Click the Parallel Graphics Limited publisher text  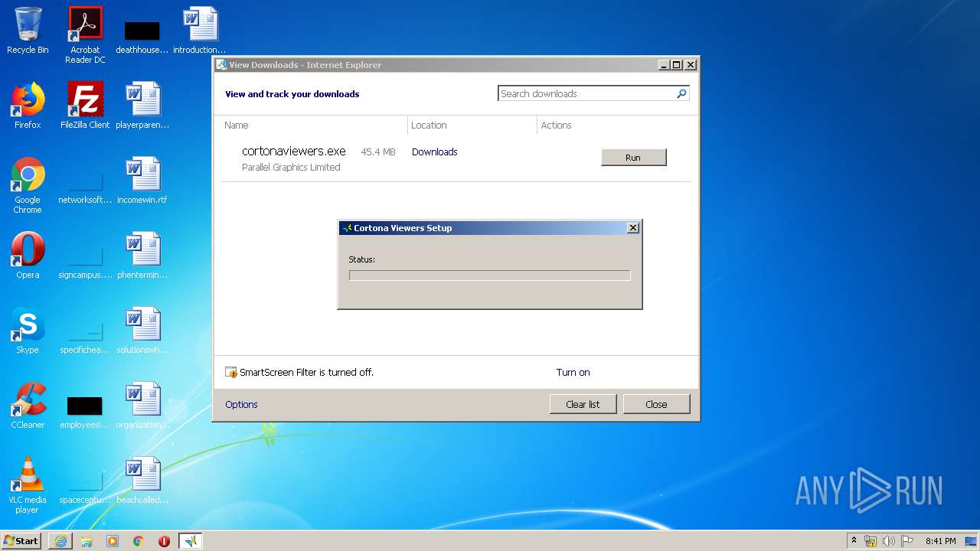pyautogui.click(x=291, y=168)
